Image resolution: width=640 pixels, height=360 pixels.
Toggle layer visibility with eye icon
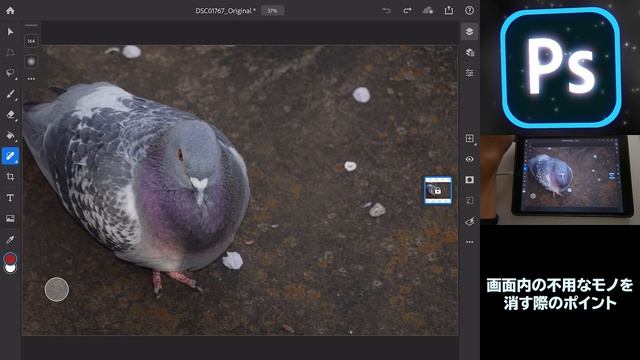[x=469, y=159]
